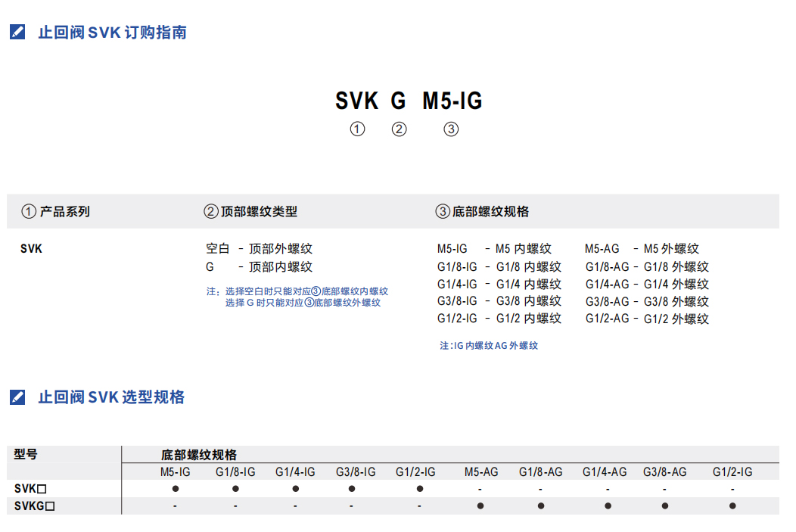Screen dimensions: 796x532
Task: Click the dash in SVKG□ row under M5-IG
Action: [x=175, y=506]
